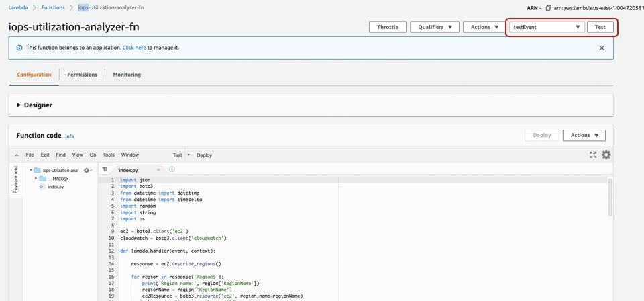Open folder settings gear in Environment panel
Viewport: 644px width, 301px height.
click(x=87, y=170)
